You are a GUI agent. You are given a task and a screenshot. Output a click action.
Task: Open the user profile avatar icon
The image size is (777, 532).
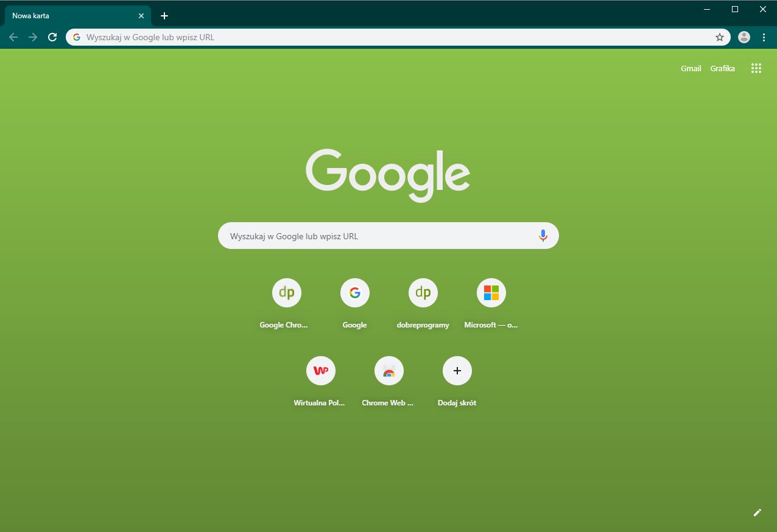tap(744, 37)
